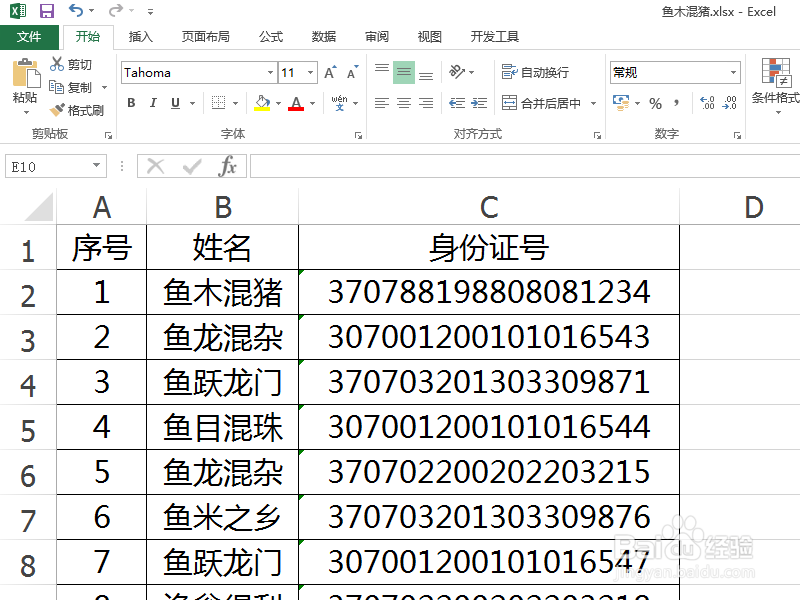The height and width of the screenshot is (600, 800).
Task: Open the 数据 ribbon tab
Action: pos(324,37)
